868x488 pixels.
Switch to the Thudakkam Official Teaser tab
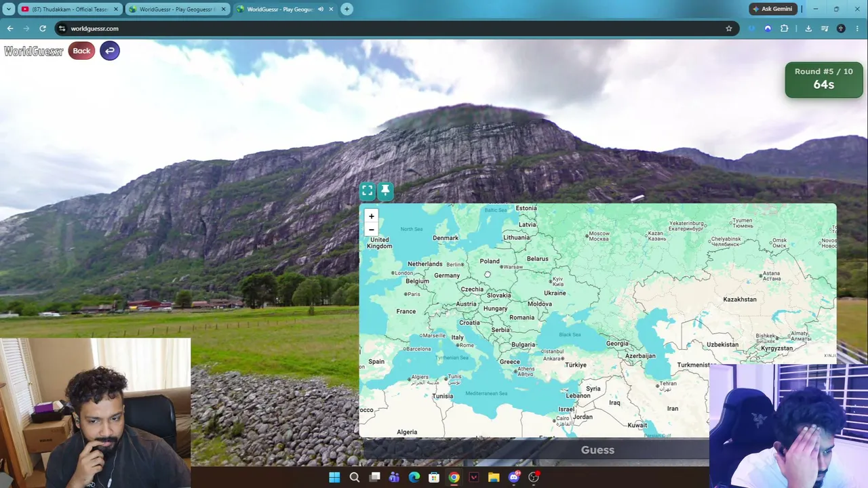coord(69,9)
